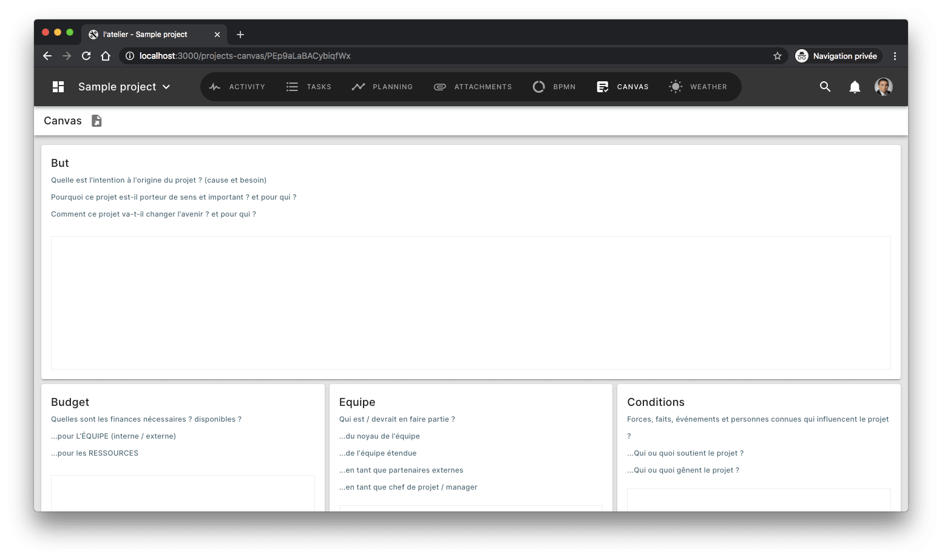Open the browser home page
This screenshot has width=942, height=560.
(x=106, y=56)
